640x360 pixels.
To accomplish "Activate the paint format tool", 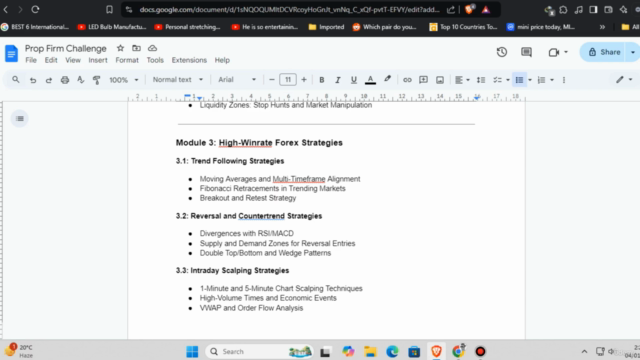I will click(x=96, y=80).
